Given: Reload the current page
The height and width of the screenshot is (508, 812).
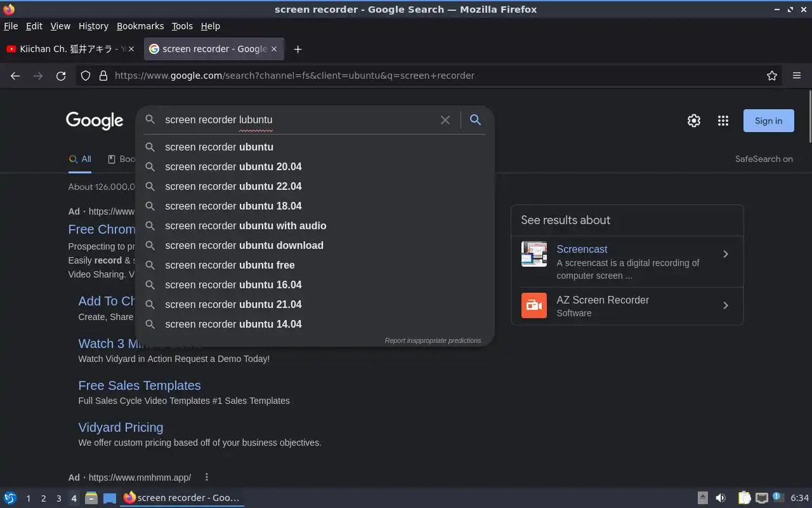Looking at the screenshot, I should click(x=61, y=76).
